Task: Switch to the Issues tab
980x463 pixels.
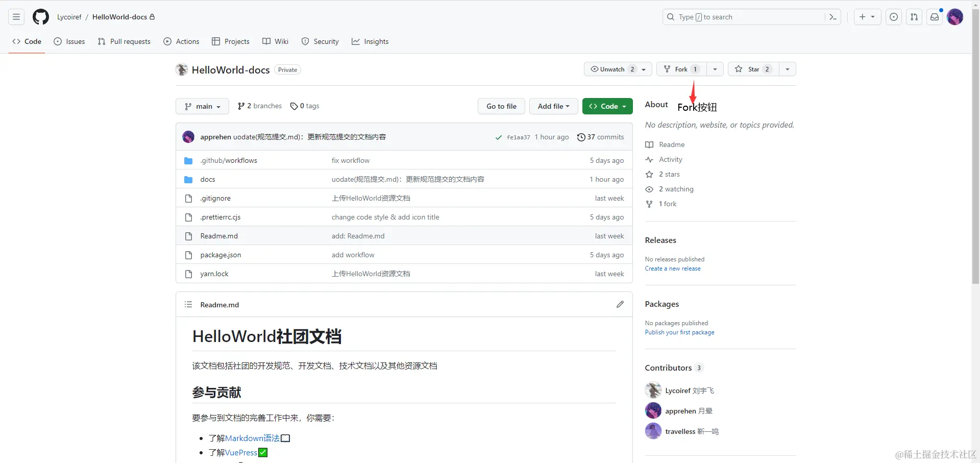Action: pos(69,41)
